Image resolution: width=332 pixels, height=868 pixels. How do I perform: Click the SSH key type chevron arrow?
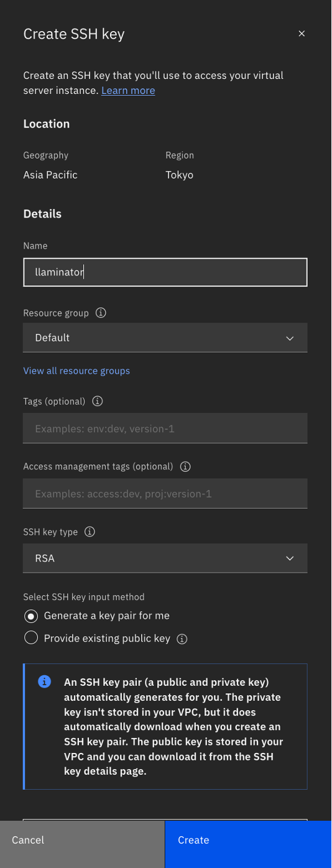(290, 558)
